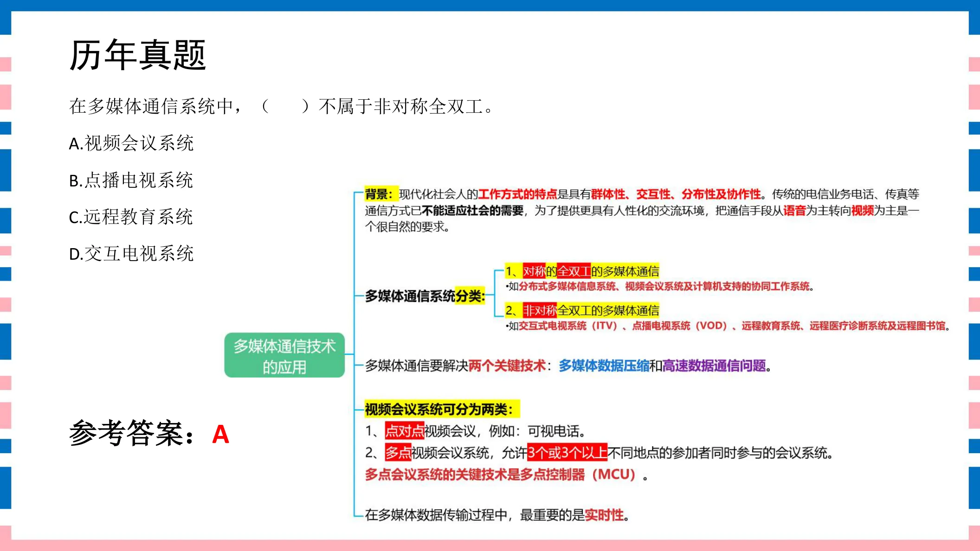Select option 'C.远程教育系统'
Image resolution: width=980 pixels, height=551 pixels.
(x=131, y=217)
